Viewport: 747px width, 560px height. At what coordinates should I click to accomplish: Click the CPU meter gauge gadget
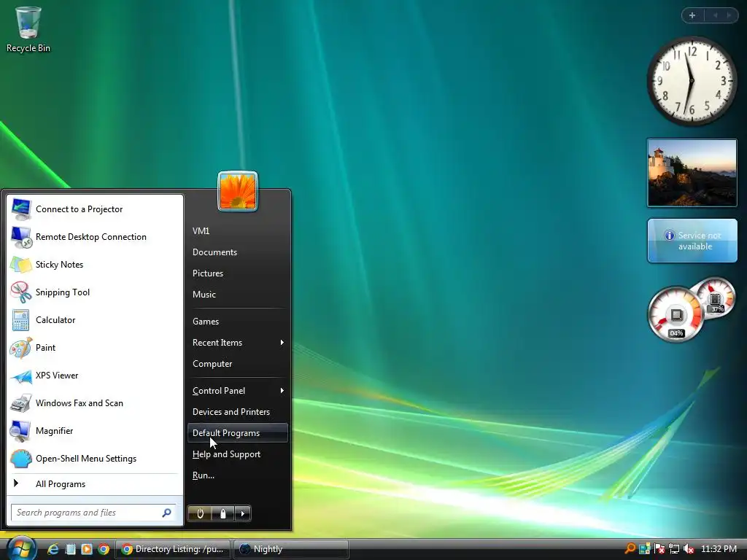(676, 314)
